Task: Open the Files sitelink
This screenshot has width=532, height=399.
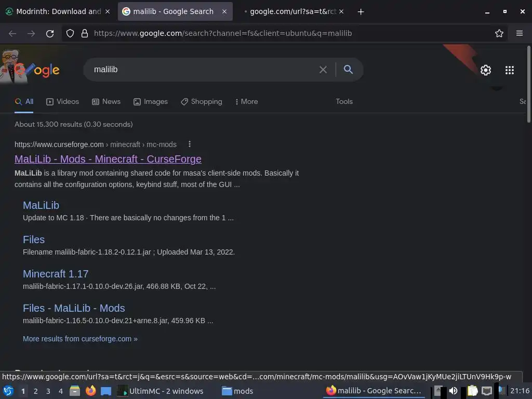Action: (x=34, y=240)
